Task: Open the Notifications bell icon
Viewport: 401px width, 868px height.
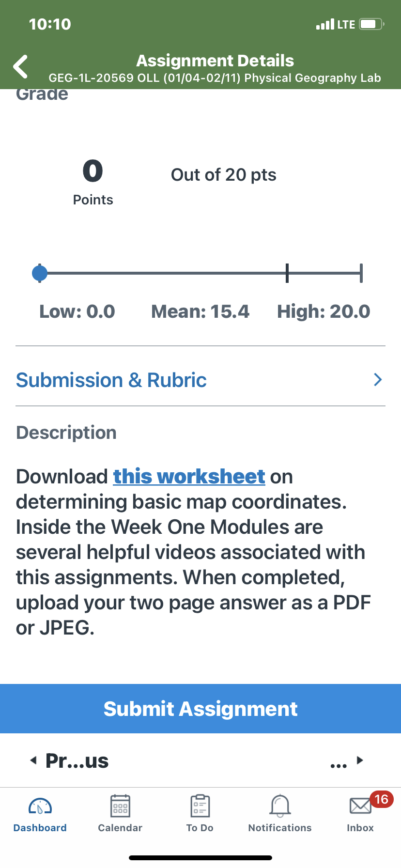Action: (x=280, y=806)
